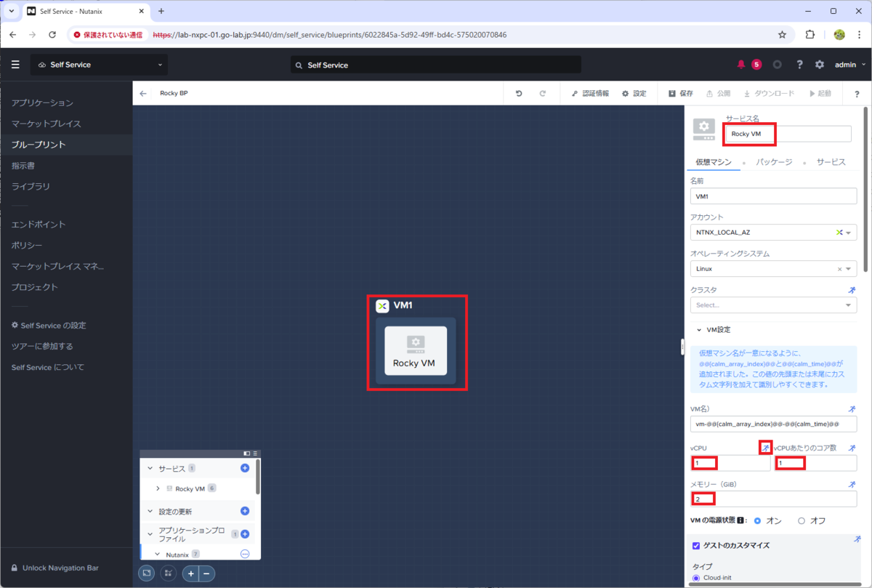Mark guest customization as runtime editable

click(x=857, y=539)
